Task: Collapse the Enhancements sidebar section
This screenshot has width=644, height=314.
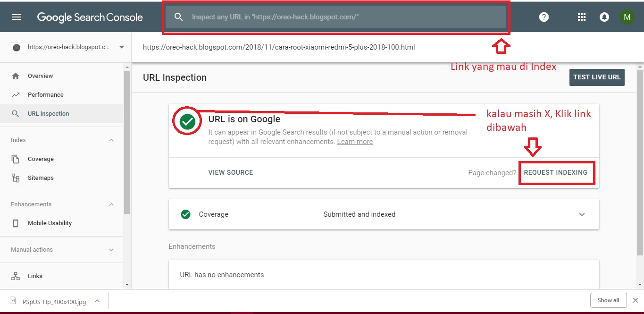Action: pos(111,204)
